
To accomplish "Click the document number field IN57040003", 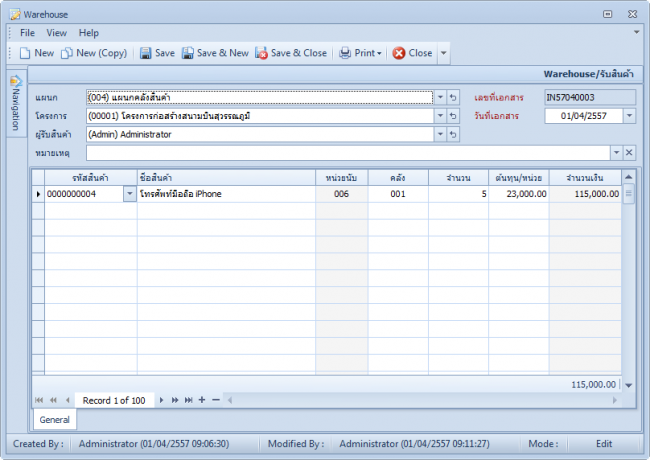I will (590, 97).
